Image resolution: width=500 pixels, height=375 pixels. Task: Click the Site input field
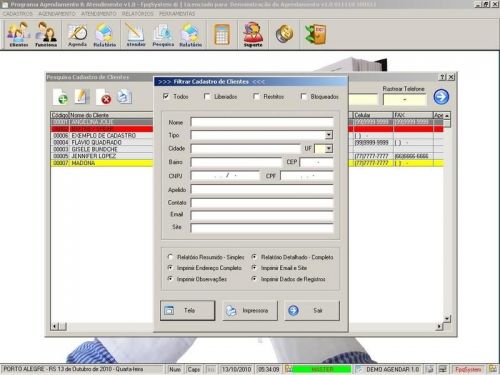point(262,228)
